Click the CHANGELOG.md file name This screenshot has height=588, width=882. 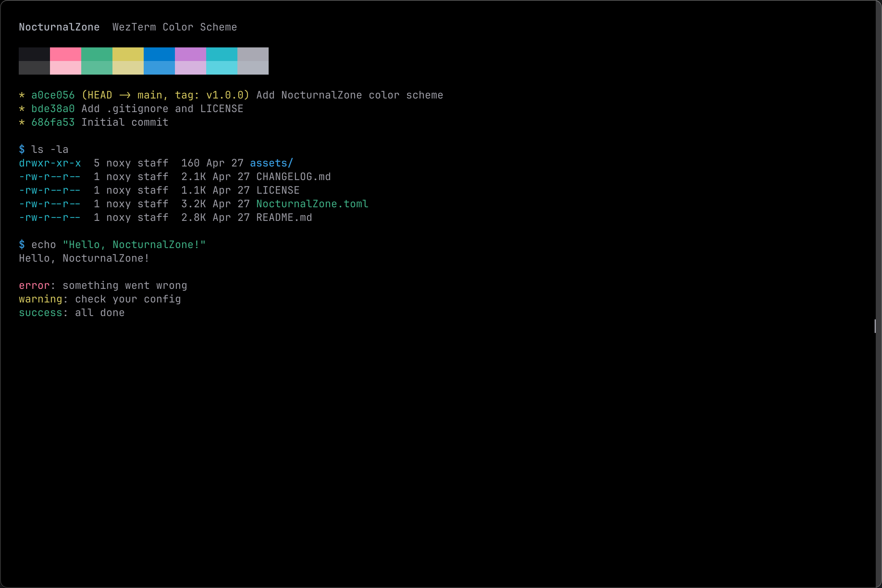[293, 177]
